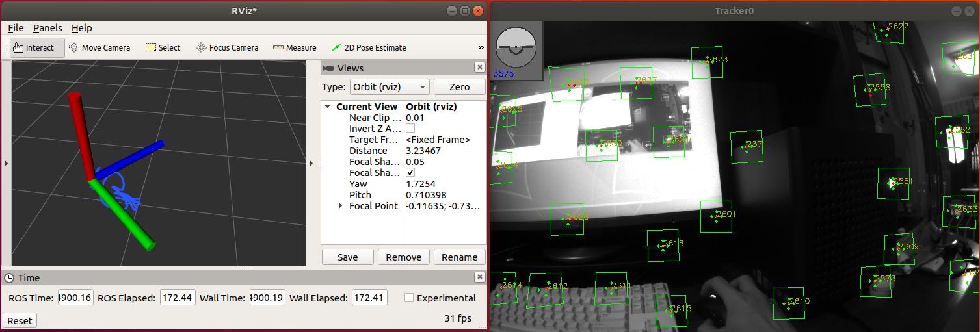Uncheck the Focal Shape Fixed Size checkbox
Screen dimensions: 980x332
410,173
